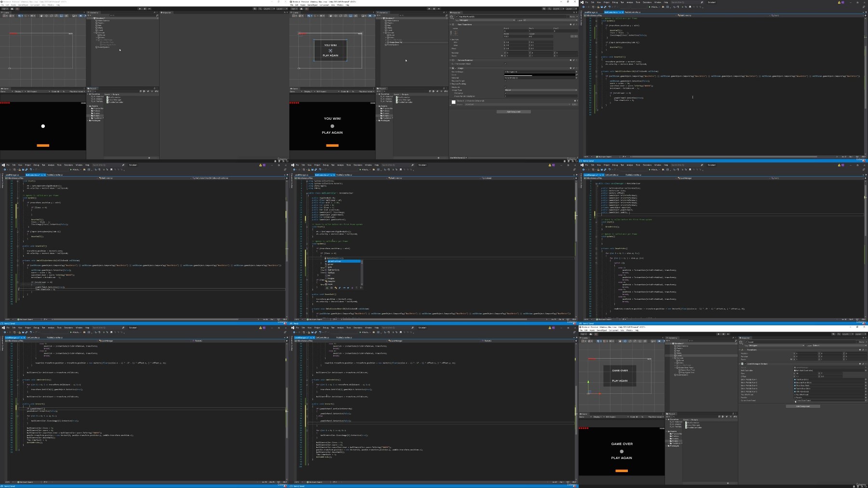Click search box in Visual Studio autocomplete window

point(397,165)
